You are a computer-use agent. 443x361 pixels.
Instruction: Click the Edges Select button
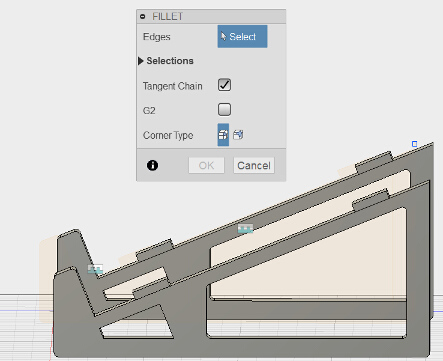pos(242,36)
